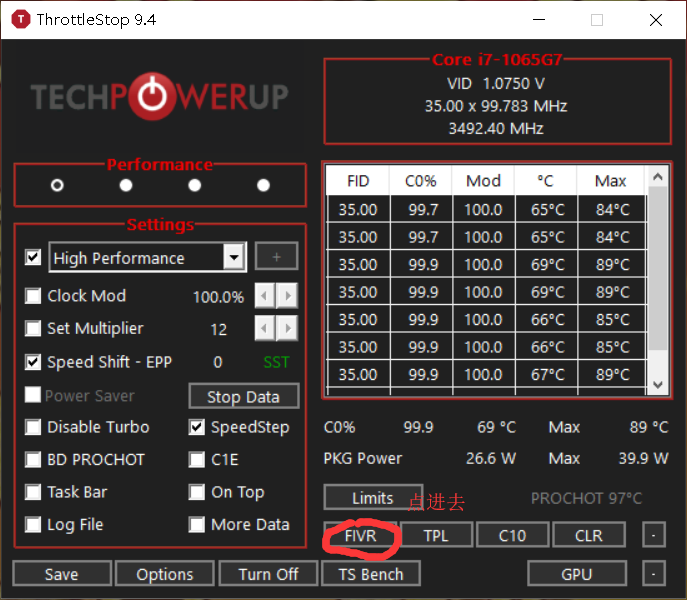The height and width of the screenshot is (600, 687).
Task: Increase Set Multiplier with right arrow
Action: (x=287, y=328)
